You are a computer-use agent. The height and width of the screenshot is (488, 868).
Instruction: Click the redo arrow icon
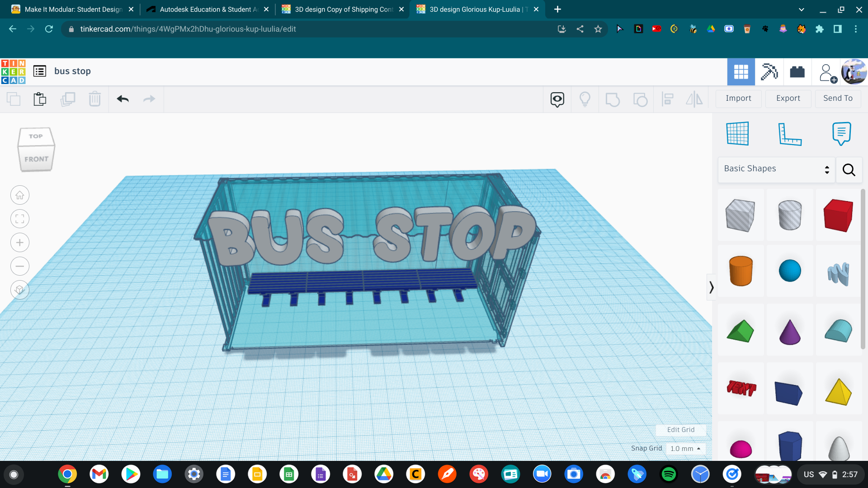pos(150,99)
